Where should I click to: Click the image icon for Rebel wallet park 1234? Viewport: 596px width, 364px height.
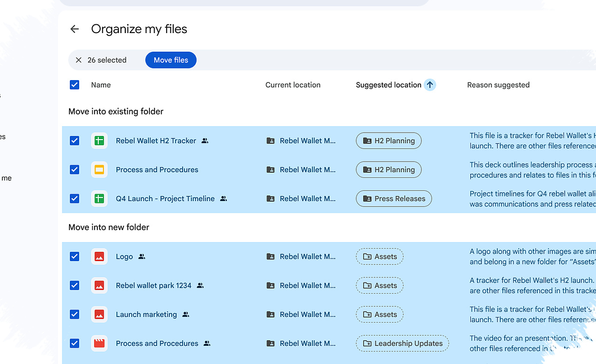tap(99, 285)
